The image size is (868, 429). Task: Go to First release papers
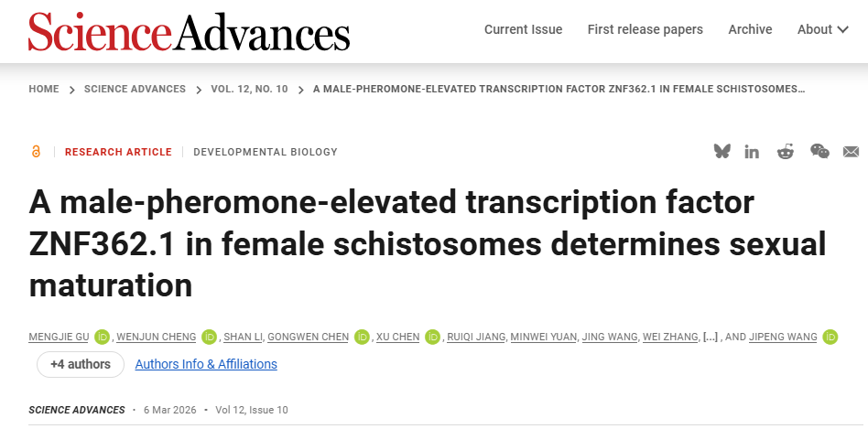pyautogui.click(x=645, y=29)
